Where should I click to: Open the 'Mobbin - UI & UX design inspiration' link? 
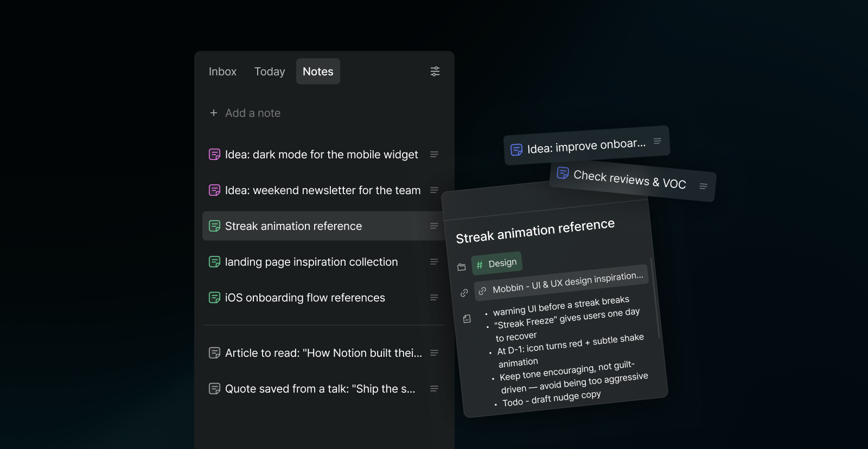561,283
